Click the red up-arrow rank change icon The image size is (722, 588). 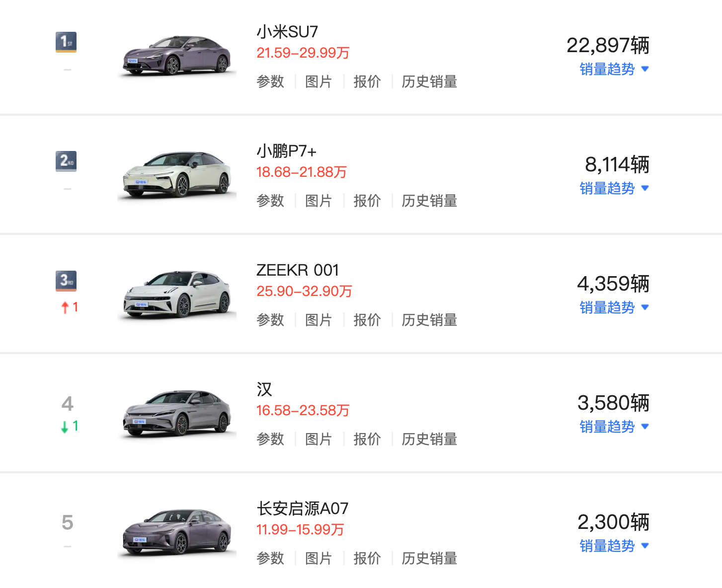click(x=65, y=307)
